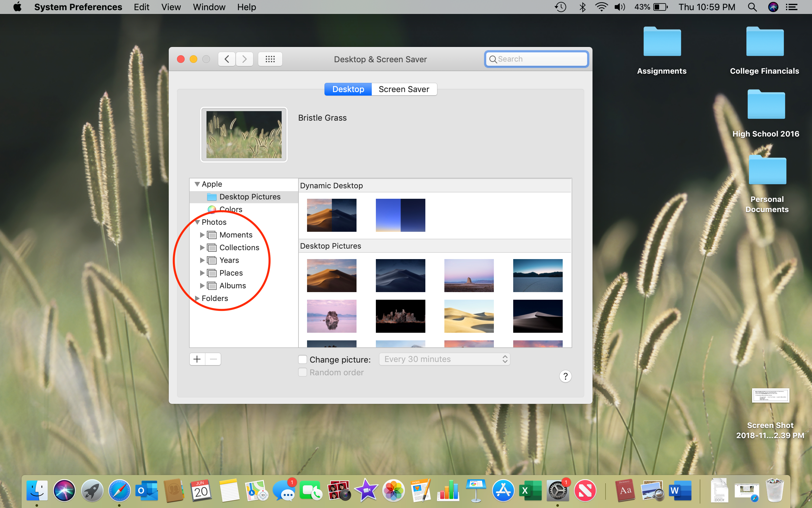The height and width of the screenshot is (508, 812).
Task: Open Spotlight search magnifier icon
Action: tap(752, 7)
